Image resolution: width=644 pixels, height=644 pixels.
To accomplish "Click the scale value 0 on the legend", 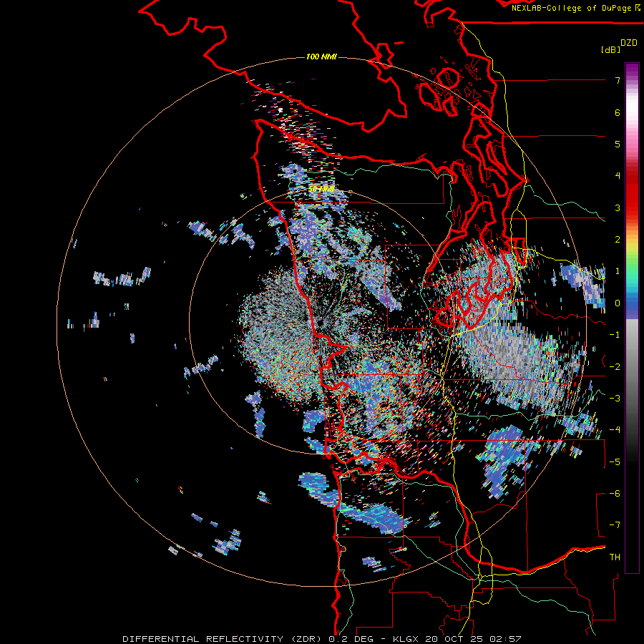I will point(618,303).
